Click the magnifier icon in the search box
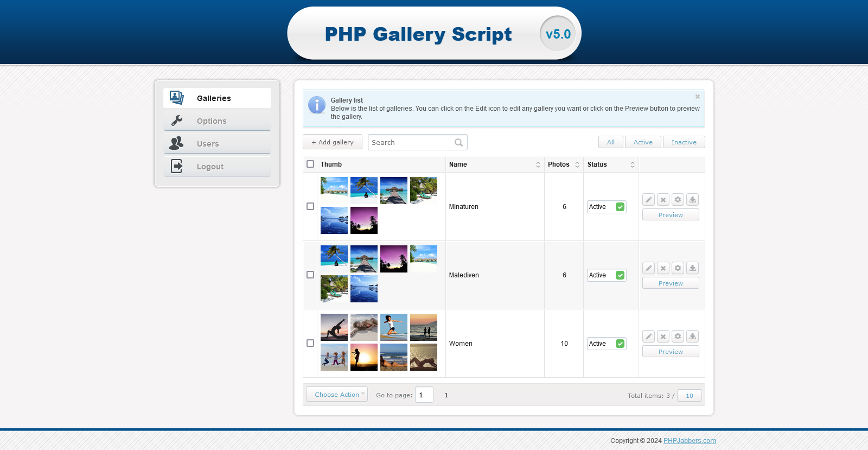Image resolution: width=868 pixels, height=450 pixels. coord(458,143)
